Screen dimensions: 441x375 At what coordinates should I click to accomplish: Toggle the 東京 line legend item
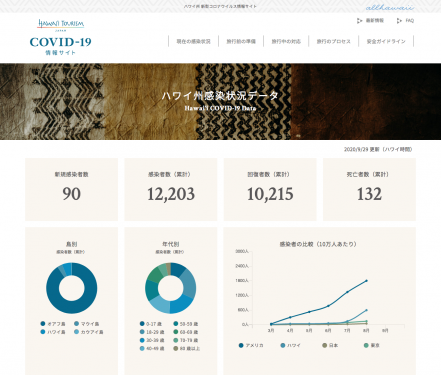click(x=372, y=345)
